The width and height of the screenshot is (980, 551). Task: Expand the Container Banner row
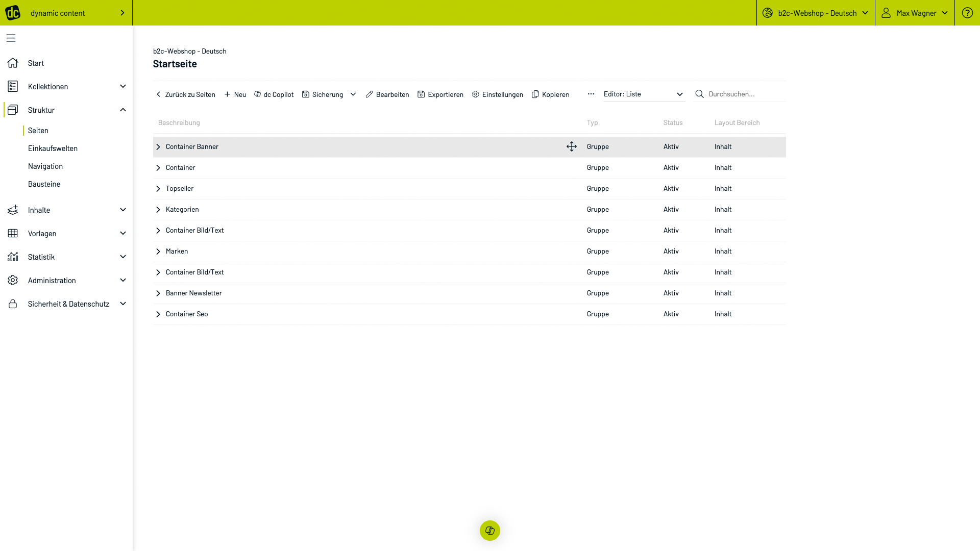[x=158, y=147]
